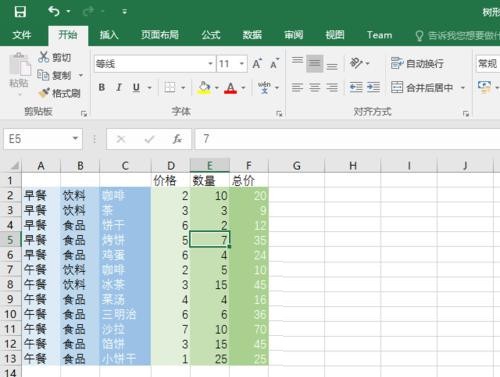Click the borders icon
This screenshot has height=377, width=500.
[170, 88]
